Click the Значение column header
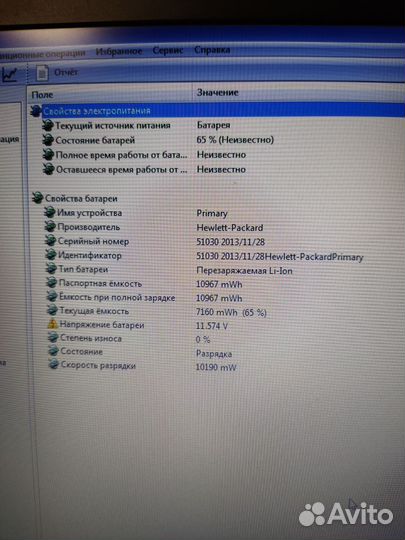This screenshot has height=540, width=405. (218, 92)
